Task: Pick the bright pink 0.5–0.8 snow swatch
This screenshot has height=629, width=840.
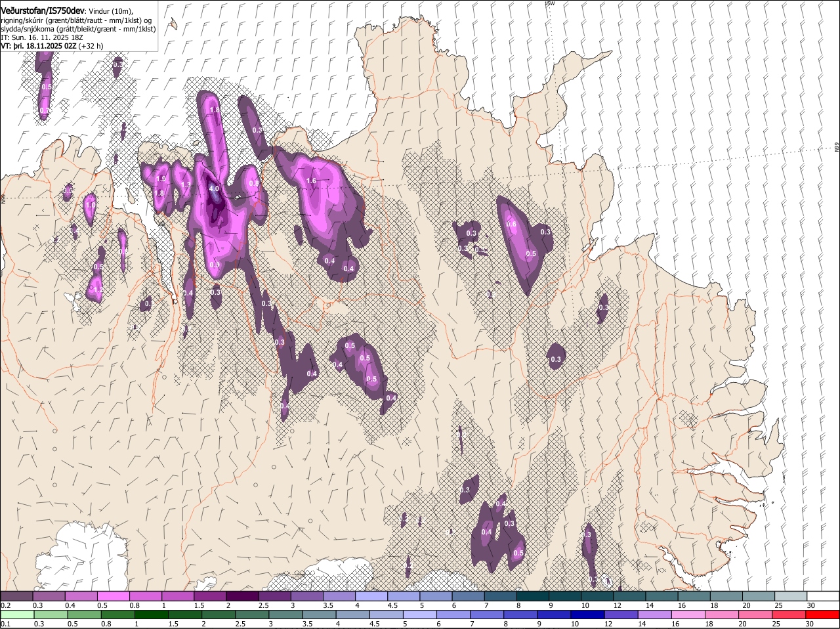Action: [x=113, y=596]
